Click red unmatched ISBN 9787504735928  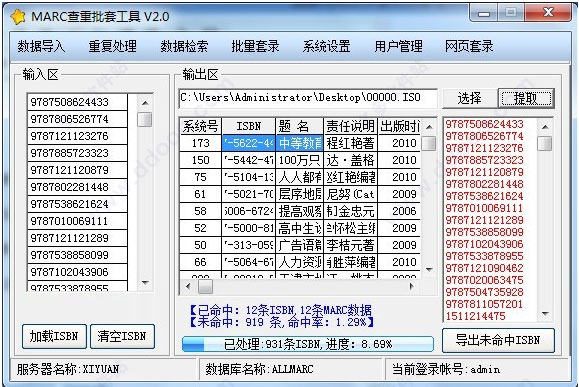484,292
